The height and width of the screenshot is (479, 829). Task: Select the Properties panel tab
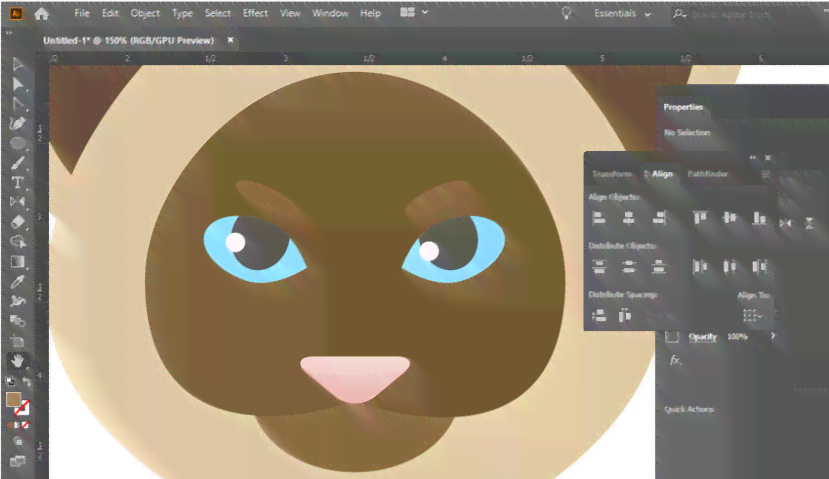point(683,107)
